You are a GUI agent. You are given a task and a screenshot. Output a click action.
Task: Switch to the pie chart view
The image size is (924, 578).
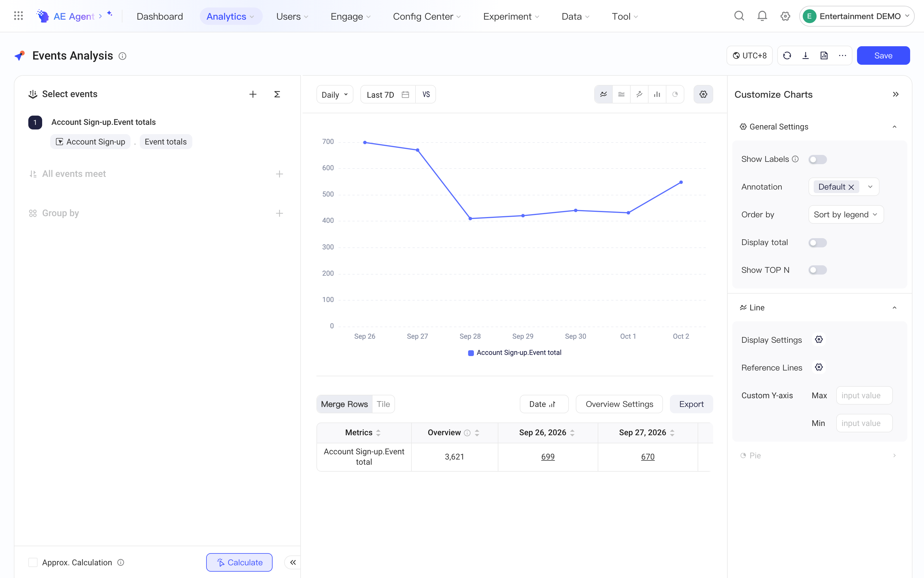point(675,95)
